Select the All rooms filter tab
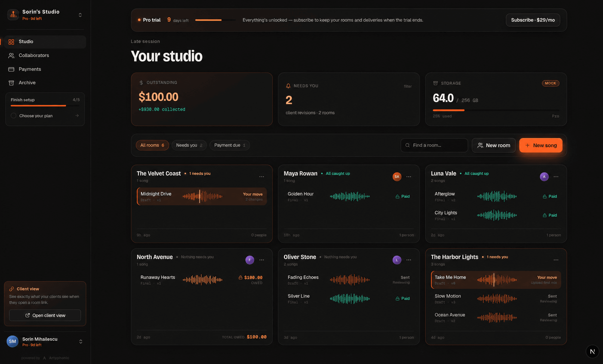The width and height of the screenshot is (603, 364). (x=152, y=145)
